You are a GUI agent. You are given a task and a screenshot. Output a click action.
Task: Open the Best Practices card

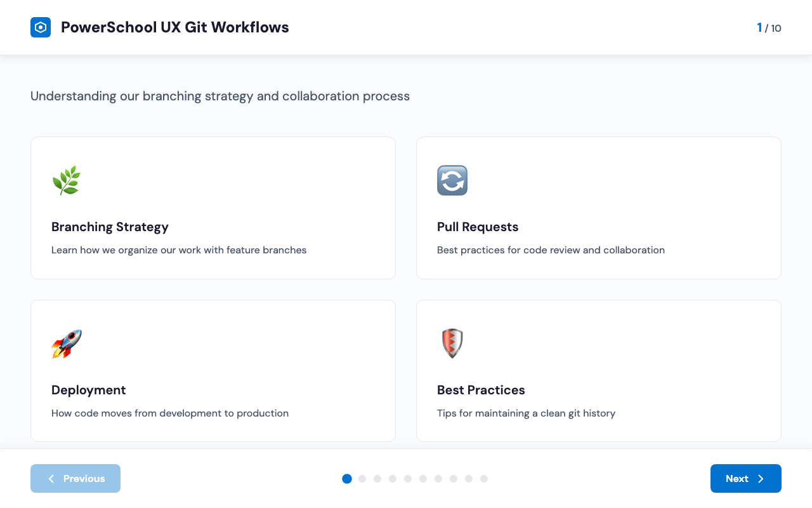[x=599, y=370]
